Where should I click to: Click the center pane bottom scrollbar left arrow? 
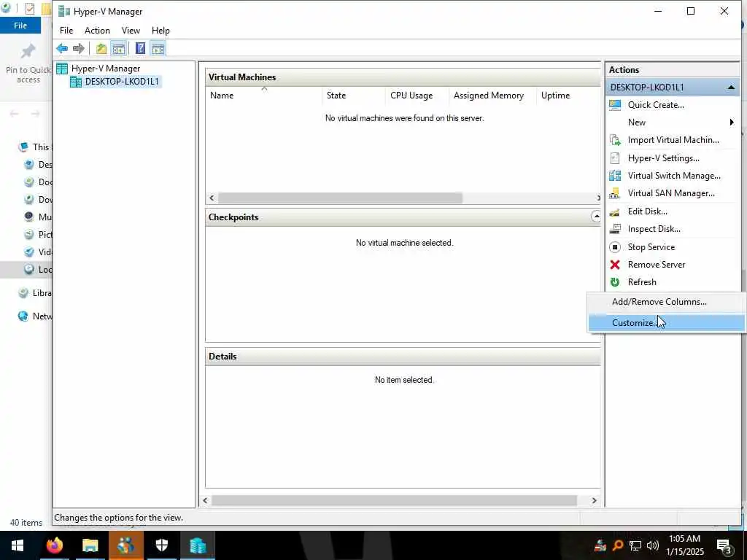point(205,500)
